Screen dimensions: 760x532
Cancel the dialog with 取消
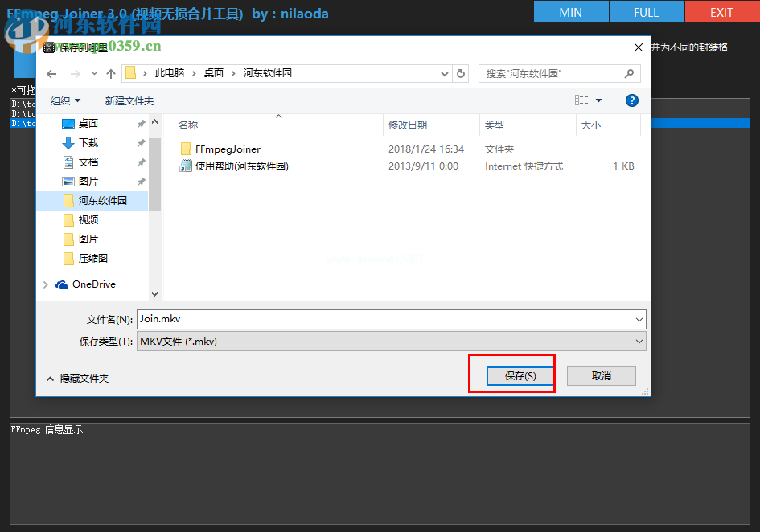[x=601, y=375]
